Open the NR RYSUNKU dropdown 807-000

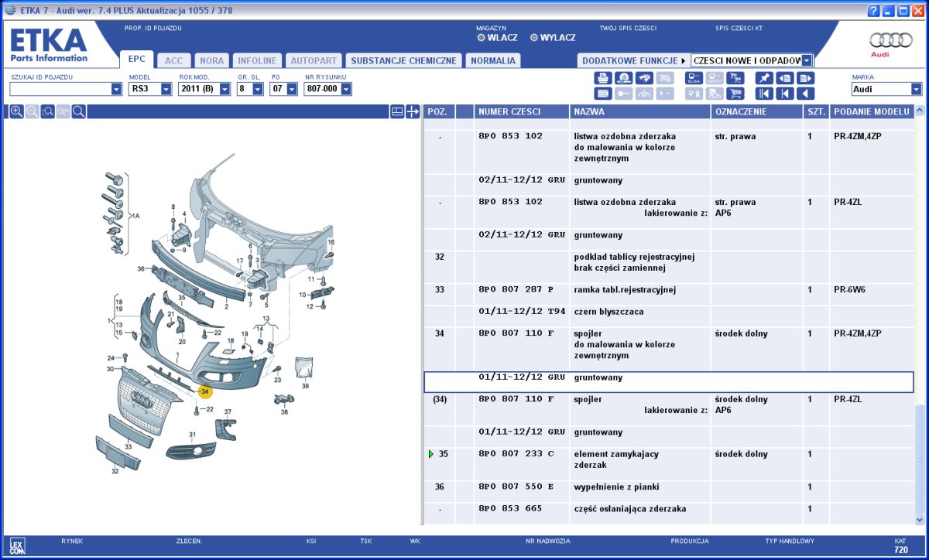pyautogui.click(x=346, y=90)
